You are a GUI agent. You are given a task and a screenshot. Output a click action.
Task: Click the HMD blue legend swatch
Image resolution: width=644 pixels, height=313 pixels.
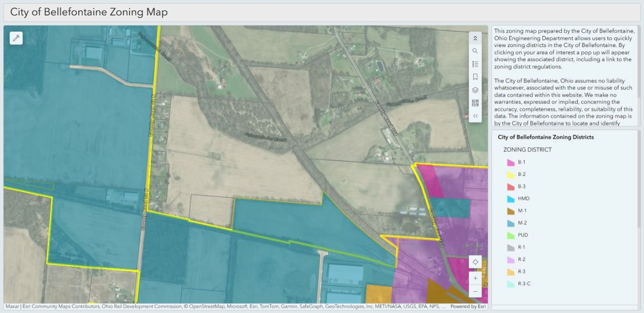(511, 199)
